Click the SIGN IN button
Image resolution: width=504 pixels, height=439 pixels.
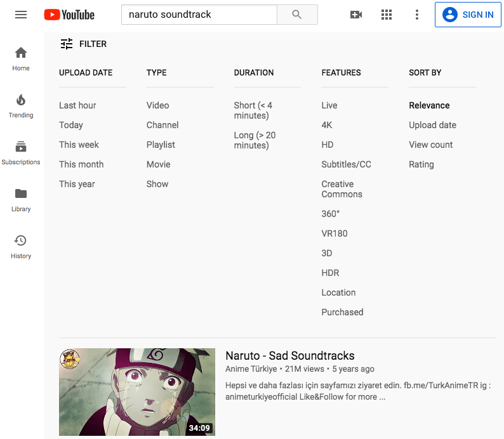tap(468, 15)
